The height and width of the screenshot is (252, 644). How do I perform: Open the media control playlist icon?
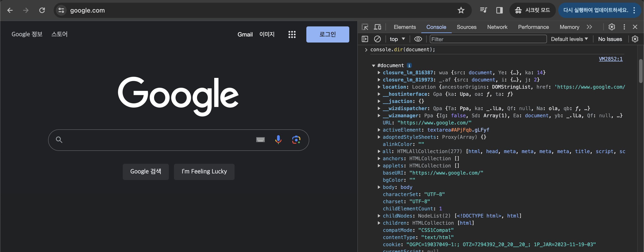click(x=483, y=10)
